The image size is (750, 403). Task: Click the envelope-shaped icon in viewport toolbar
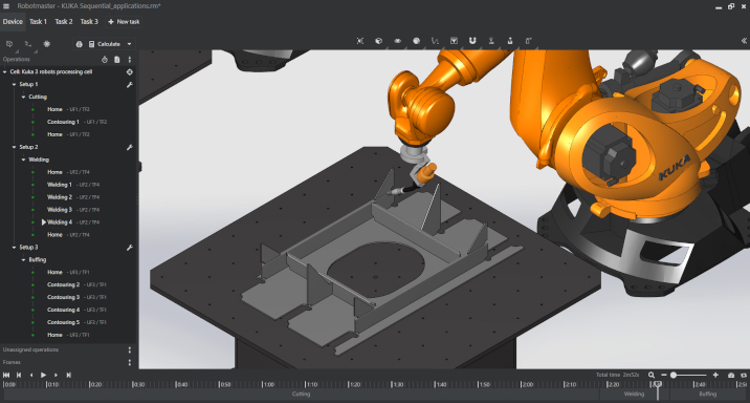tap(453, 41)
